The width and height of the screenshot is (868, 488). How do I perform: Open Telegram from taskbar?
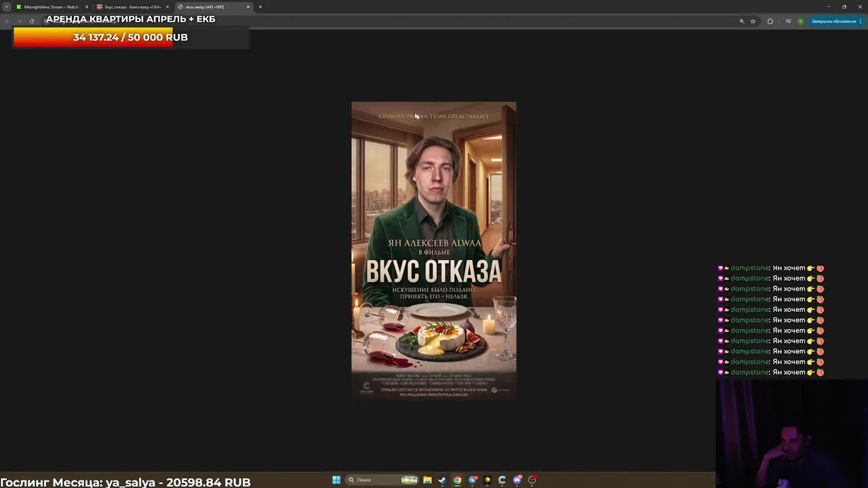pyautogui.click(x=473, y=480)
